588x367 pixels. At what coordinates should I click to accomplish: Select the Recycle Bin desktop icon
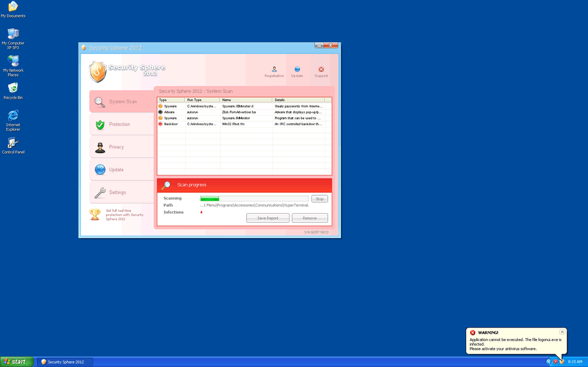point(13,89)
